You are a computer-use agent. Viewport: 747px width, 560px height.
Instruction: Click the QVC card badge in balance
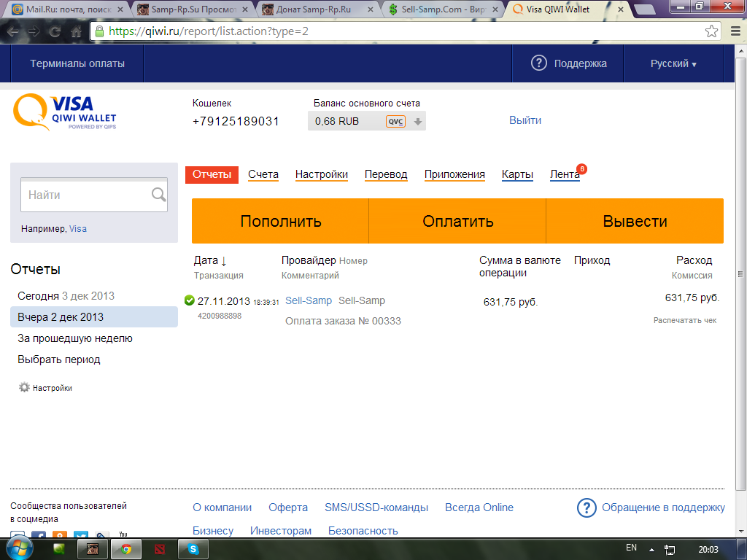pyautogui.click(x=395, y=122)
